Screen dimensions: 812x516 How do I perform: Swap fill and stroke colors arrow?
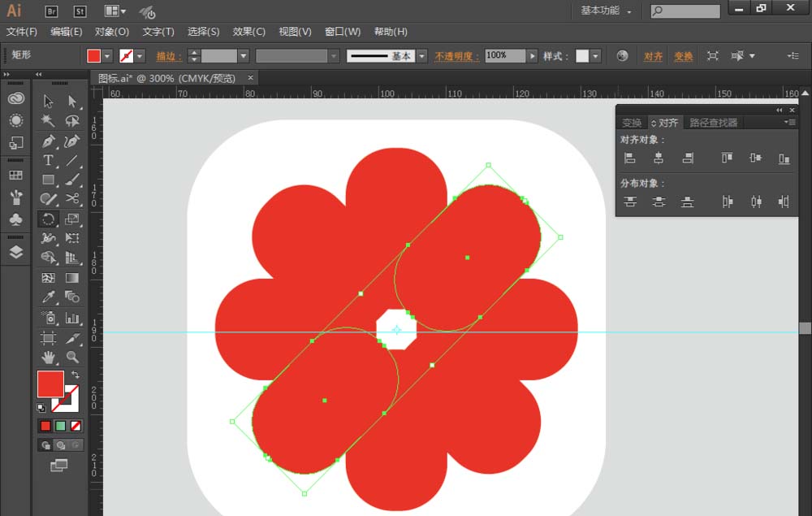(75, 375)
